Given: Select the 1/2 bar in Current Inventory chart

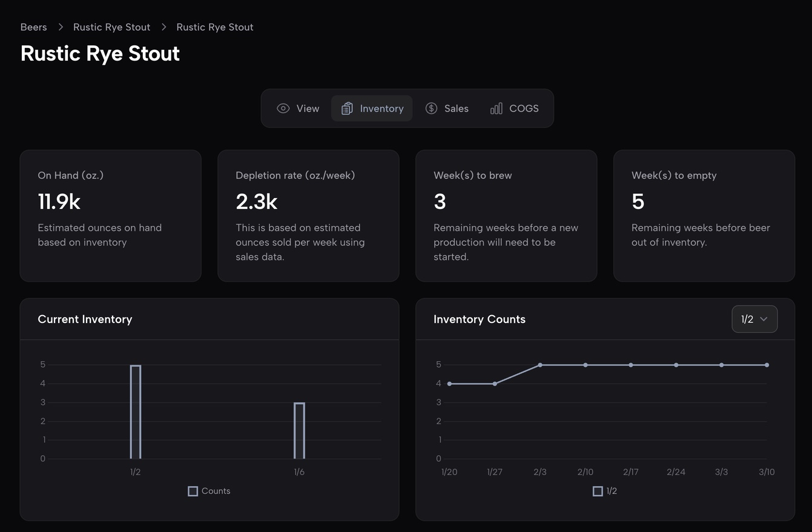Looking at the screenshot, I should pyautogui.click(x=135, y=412).
